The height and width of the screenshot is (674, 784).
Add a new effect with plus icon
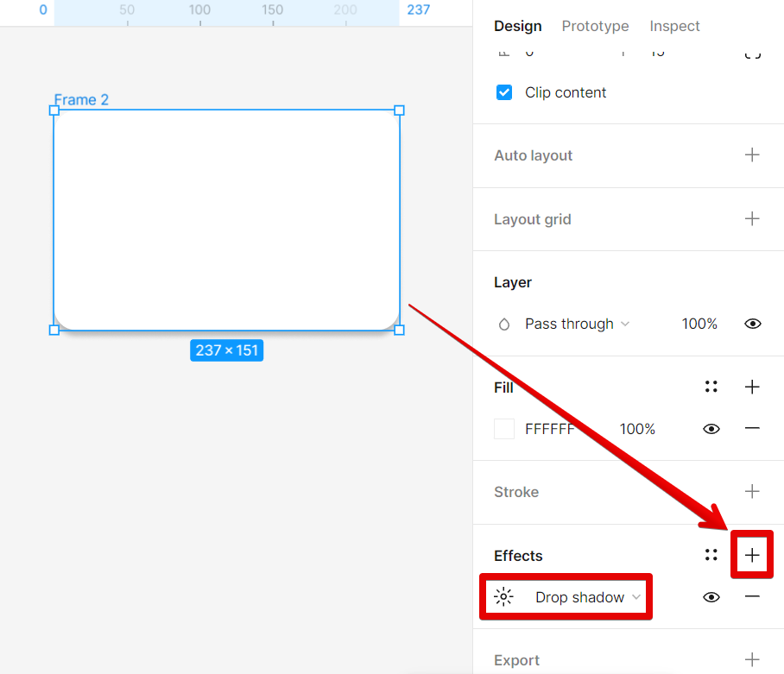point(752,556)
